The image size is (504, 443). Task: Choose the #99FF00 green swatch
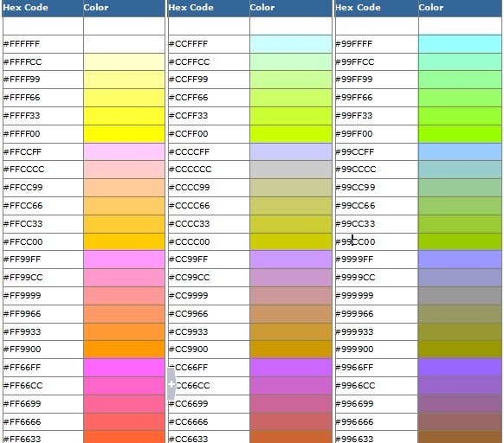point(460,134)
